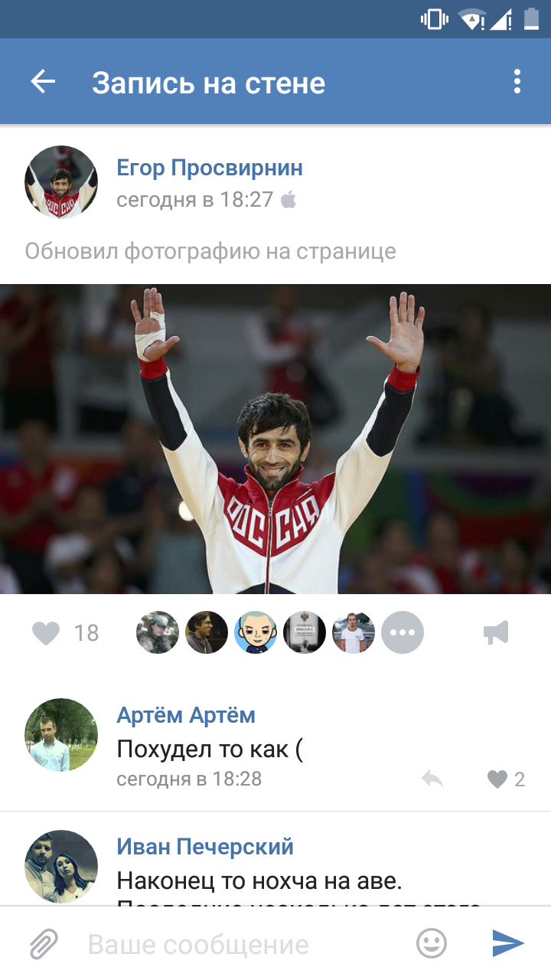Tap Егор Просвирнин's round avatar
This screenshot has width=551, height=980.
coord(61,182)
